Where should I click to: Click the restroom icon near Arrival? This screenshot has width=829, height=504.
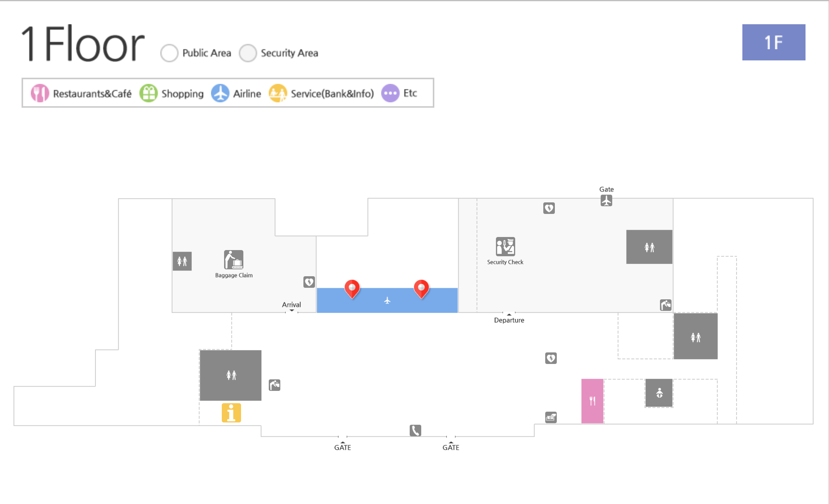pos(183,261)
